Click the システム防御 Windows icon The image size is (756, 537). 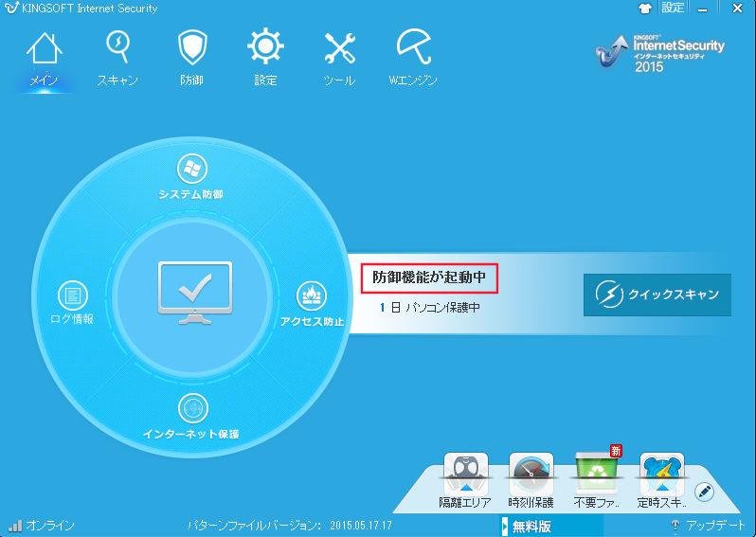[192, 169]
